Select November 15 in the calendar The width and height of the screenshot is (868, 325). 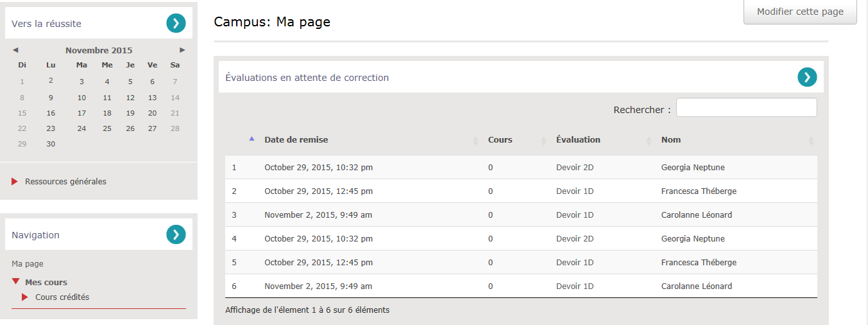(x=22, y=113)
